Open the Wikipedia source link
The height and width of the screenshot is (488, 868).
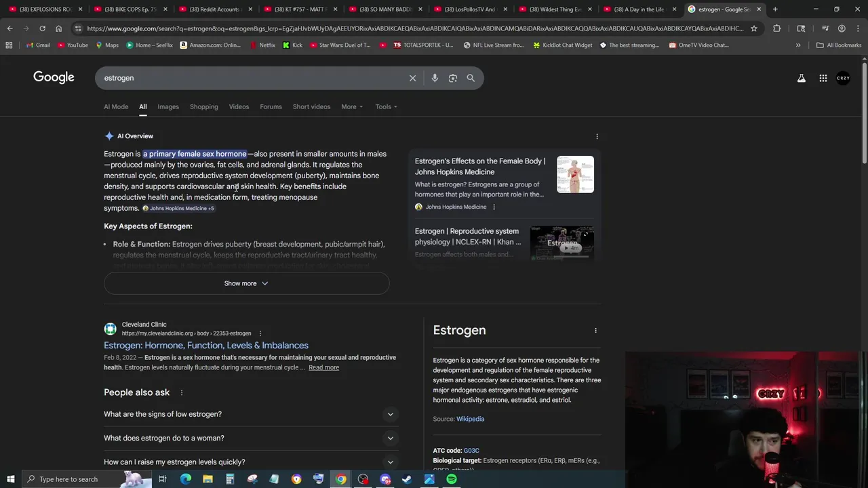tap(470, 419)
